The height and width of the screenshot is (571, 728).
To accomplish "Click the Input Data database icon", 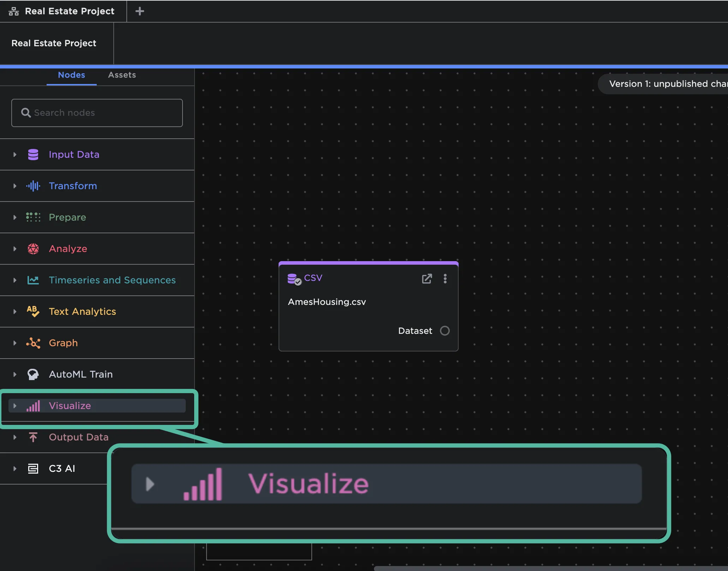I will tap(33, 155).
